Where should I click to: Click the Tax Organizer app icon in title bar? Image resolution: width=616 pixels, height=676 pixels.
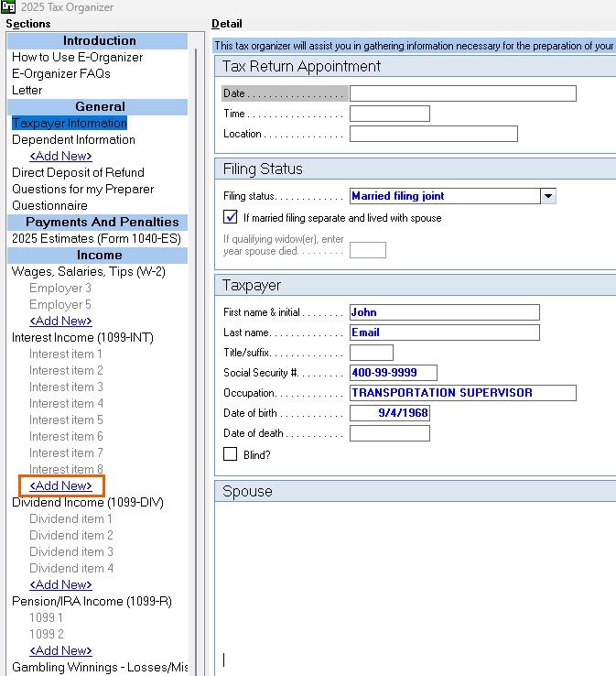coord(7,7)
